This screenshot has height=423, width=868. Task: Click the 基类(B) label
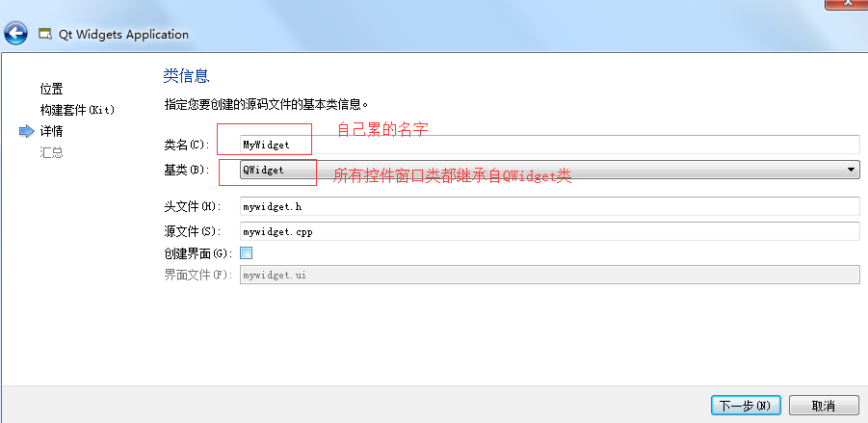point(187,170)
